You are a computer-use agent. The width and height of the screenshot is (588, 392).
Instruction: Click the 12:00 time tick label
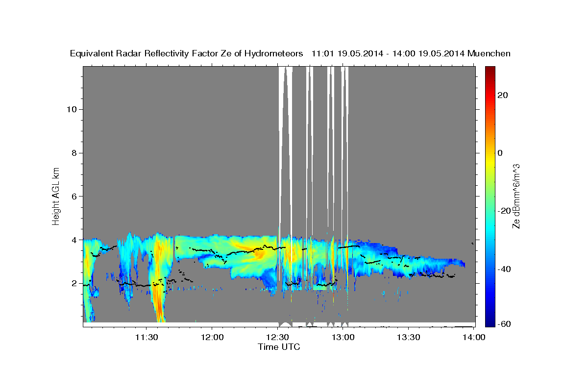(212, 337)
